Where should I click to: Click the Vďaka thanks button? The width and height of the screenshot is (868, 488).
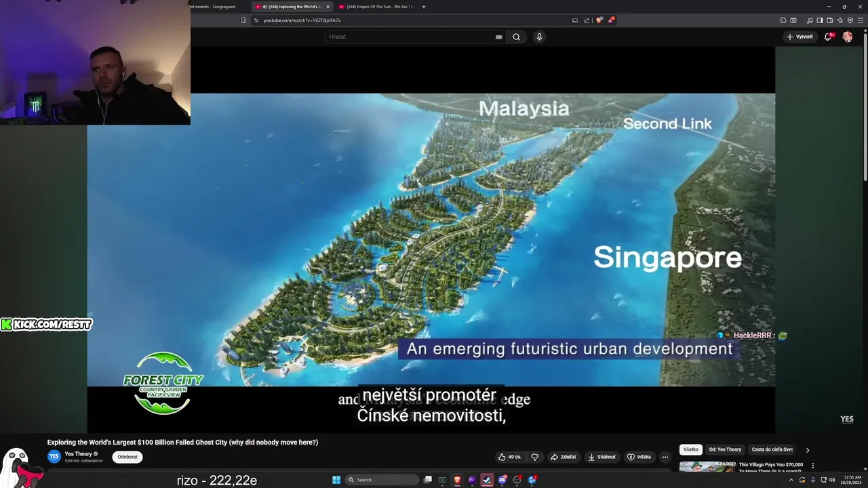[x=639, y=457]
